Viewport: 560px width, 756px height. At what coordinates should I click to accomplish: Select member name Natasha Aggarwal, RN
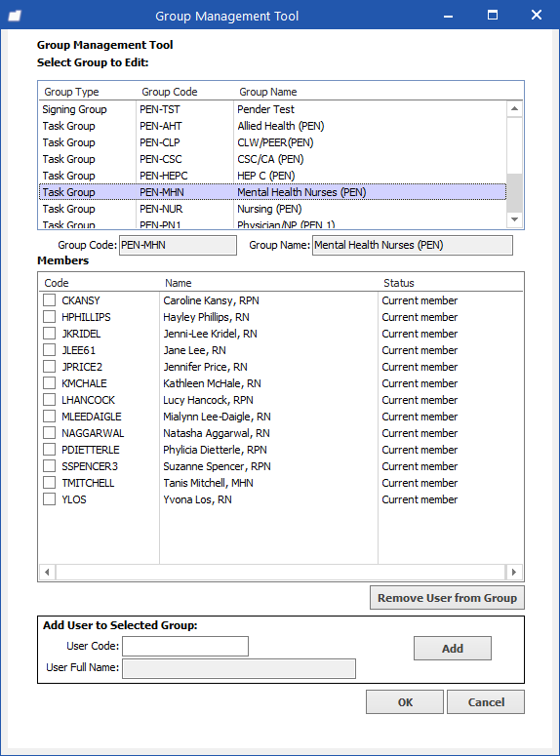216,433
